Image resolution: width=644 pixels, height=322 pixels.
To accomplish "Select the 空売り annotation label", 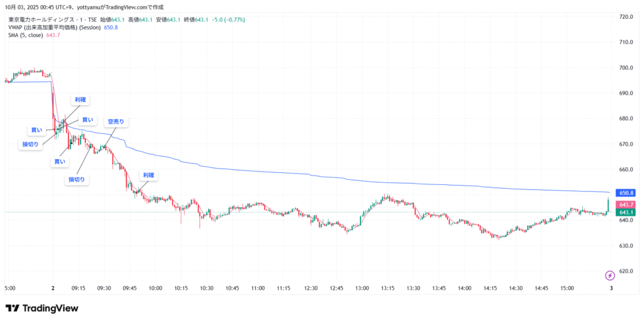I will point(116,121).
